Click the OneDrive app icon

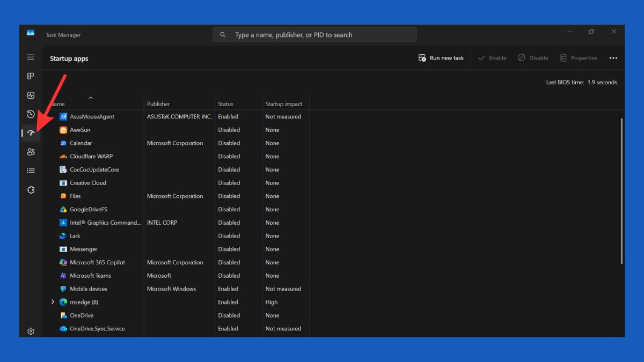pos(63,315)
